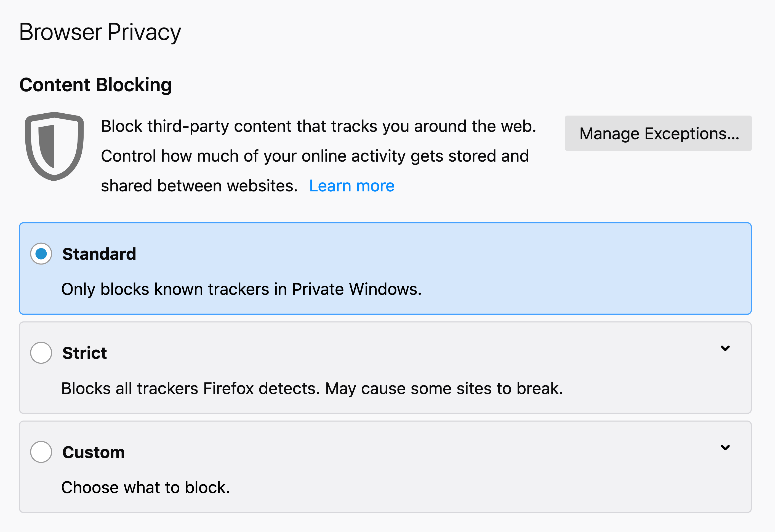Follow the Learn more link
775x532 pixels.
tap(351, 186)
